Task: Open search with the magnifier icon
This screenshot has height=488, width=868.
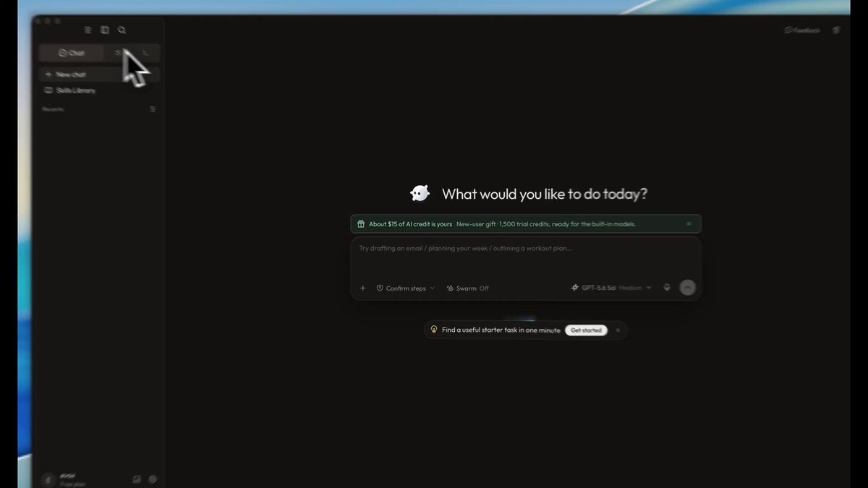Action: pyautogui.click(x=122, y=30)
